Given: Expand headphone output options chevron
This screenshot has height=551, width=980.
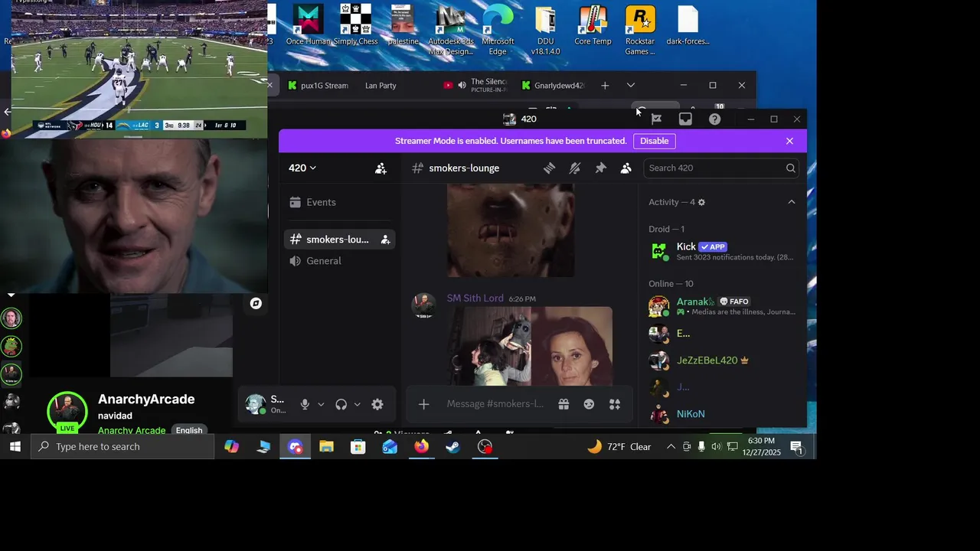Looking at the screenshot, I should pyautogui.click(x=357, y=404).
